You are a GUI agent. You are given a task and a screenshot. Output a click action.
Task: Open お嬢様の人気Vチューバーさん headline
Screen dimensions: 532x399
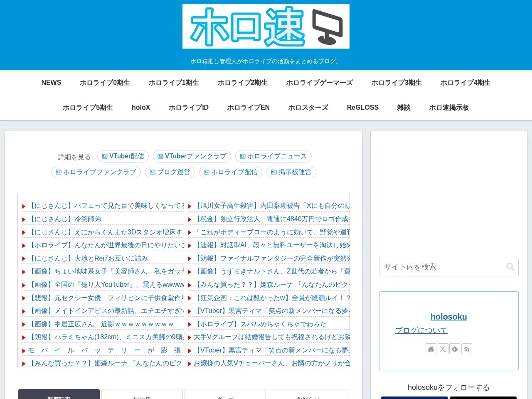click(x=272, y=363)
